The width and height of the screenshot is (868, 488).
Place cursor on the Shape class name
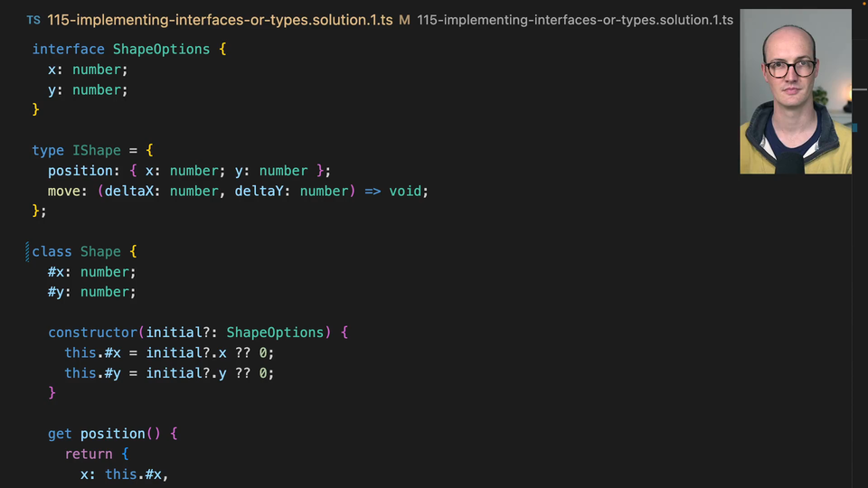point(100,251)
